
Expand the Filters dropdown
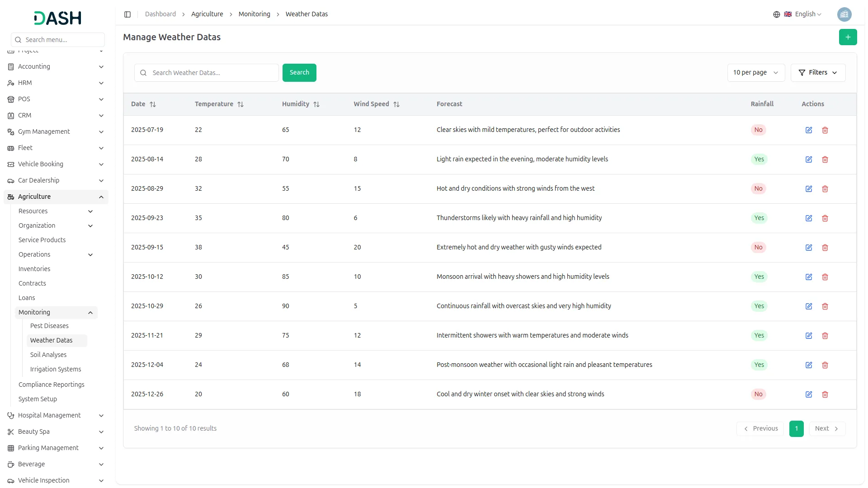point(818,73)
